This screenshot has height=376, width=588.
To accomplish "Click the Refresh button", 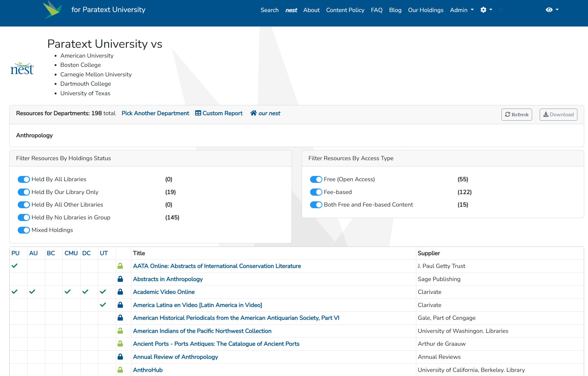I will (x=516, y=115).
